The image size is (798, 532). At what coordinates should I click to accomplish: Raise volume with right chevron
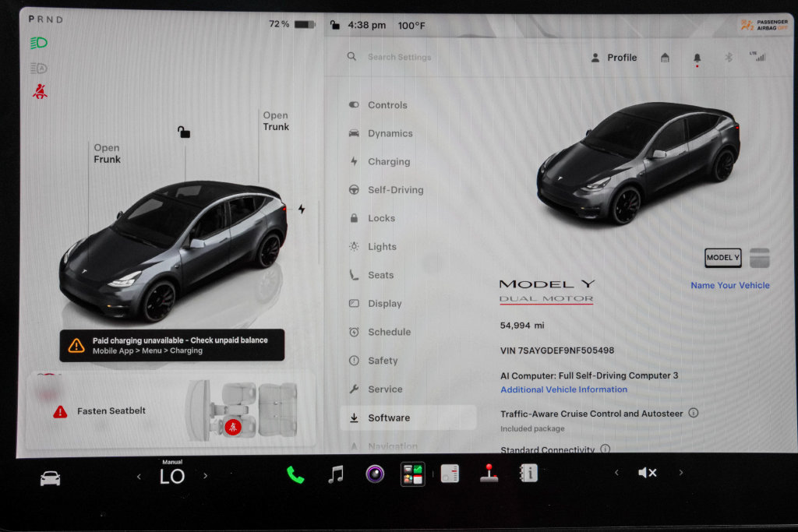click(681, 473)
